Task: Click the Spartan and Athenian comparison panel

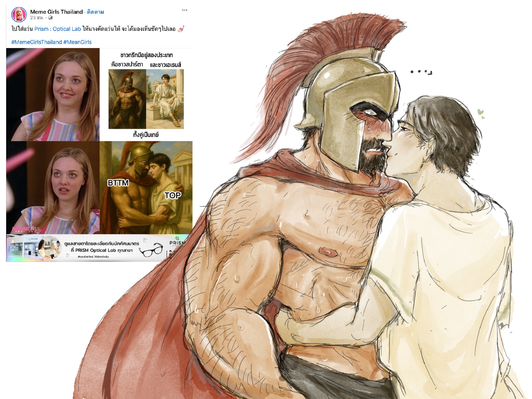Action: point(146,95)
